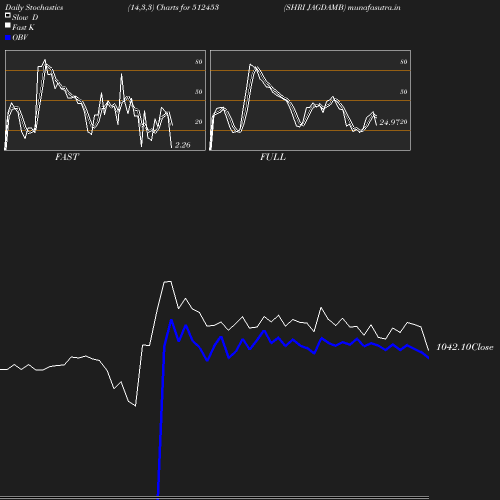
Task: Click the '1042.10Close' price label
Action: tap(465, 347)
